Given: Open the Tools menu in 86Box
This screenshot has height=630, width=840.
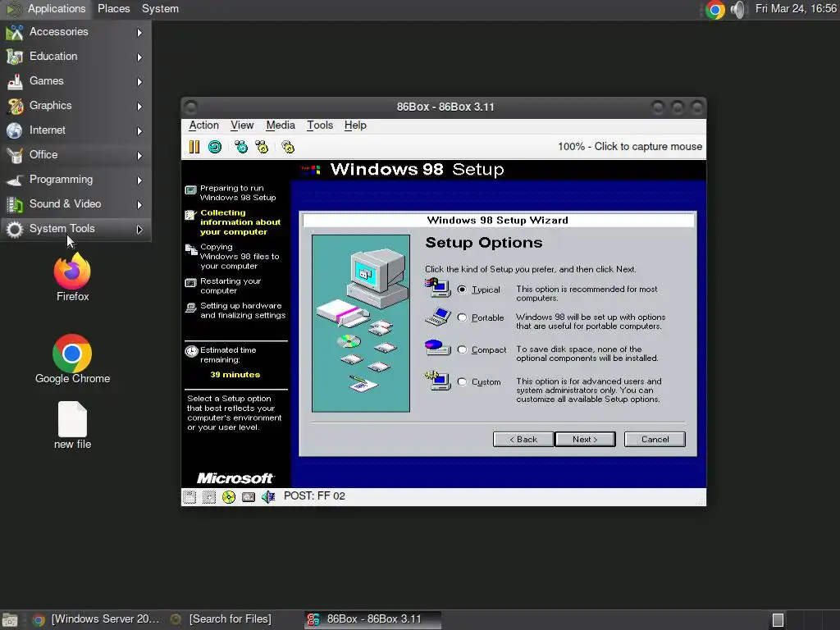Looking at the screenshot, I should 320,126.
